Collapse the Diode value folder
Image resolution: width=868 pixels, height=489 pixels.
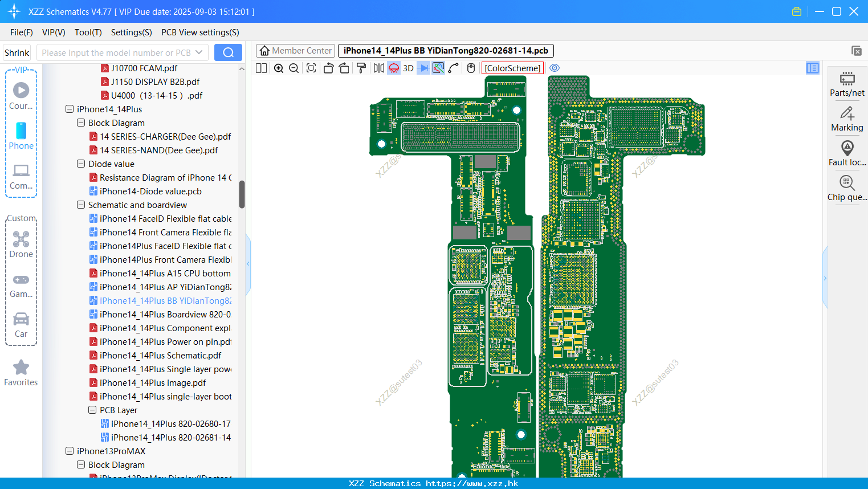tap(81, 164)
